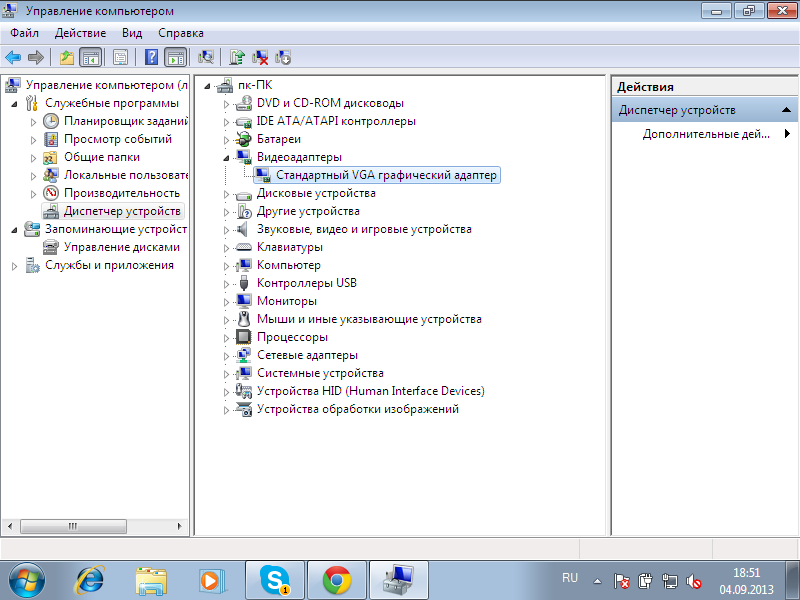Click the power plug tray icon
The image size is (800, 600).
(x=645, y=581)
